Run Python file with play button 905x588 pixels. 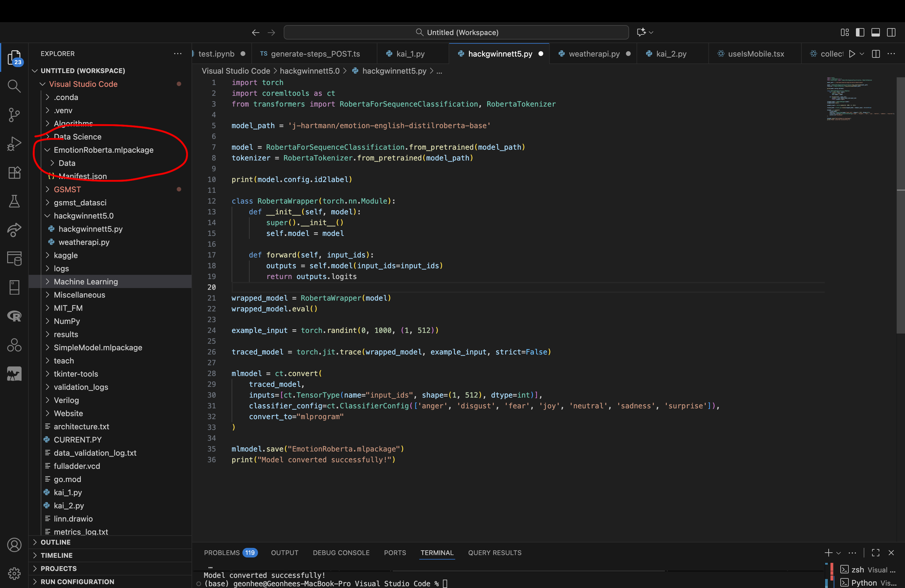(x=852, y=54)
